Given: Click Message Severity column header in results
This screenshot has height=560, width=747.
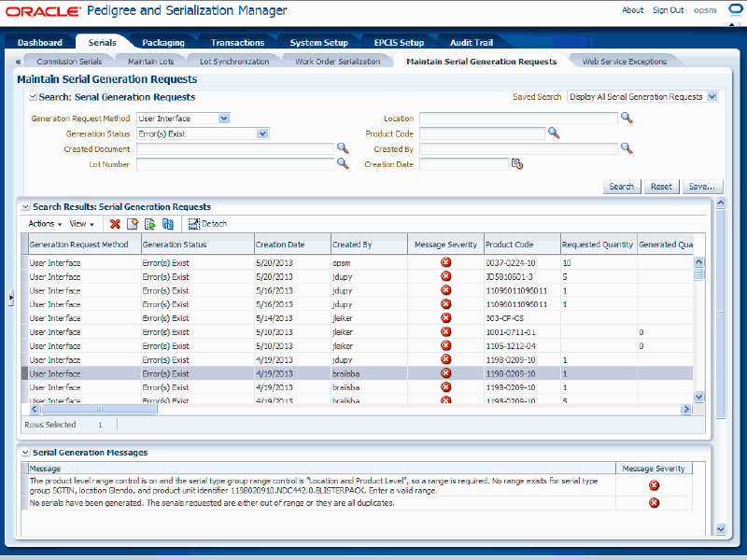Looking at the screenshot, I should coord(445,245).
